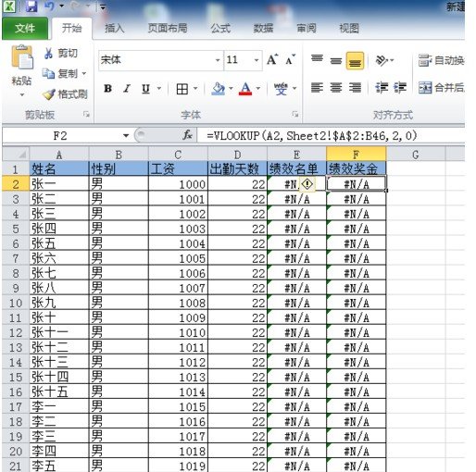Click the cell borders icon

182,89
